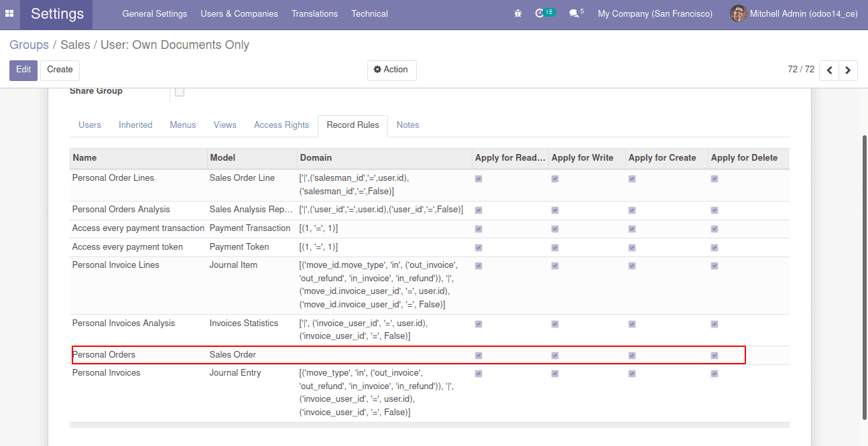
Task: Click the Create button
Action: [x=60, y=70]
